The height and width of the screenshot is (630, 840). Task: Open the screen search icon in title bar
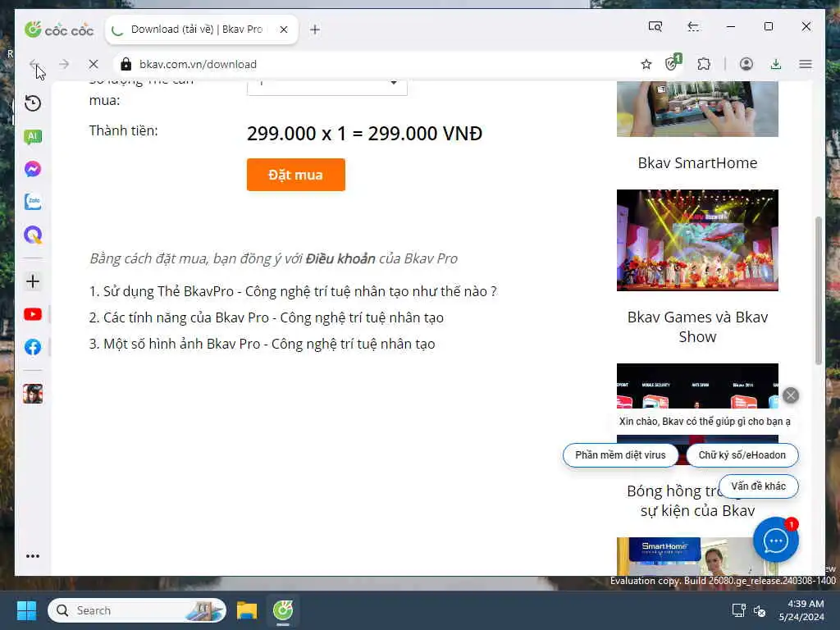click(x=655, y=26)
